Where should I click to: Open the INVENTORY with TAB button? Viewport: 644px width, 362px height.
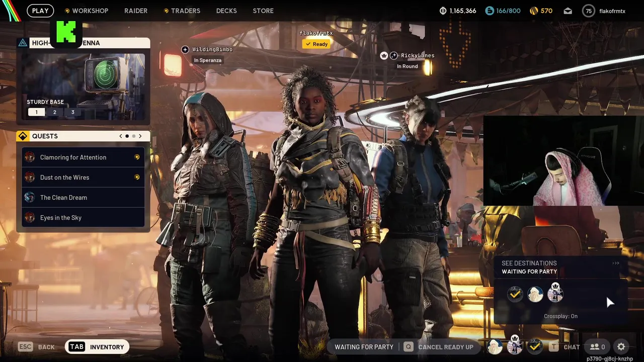point(97,347)
